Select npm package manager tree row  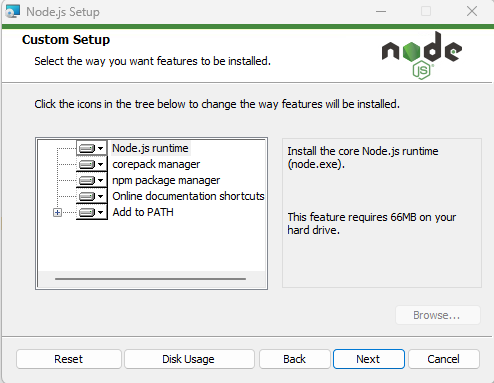point(166,180)
